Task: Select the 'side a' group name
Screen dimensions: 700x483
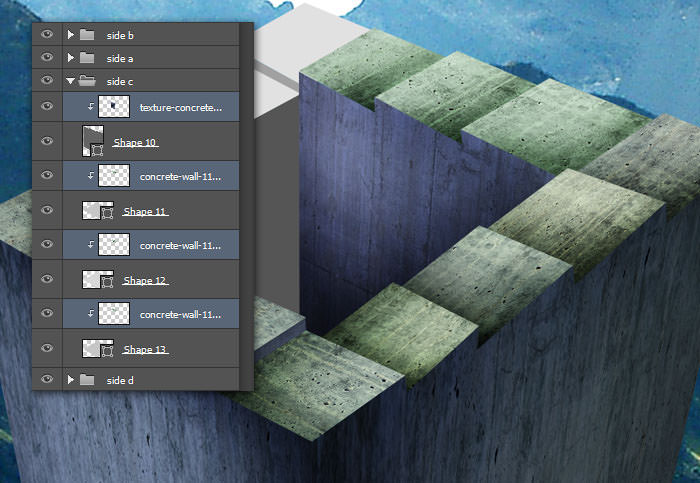Action: [120, 58]
